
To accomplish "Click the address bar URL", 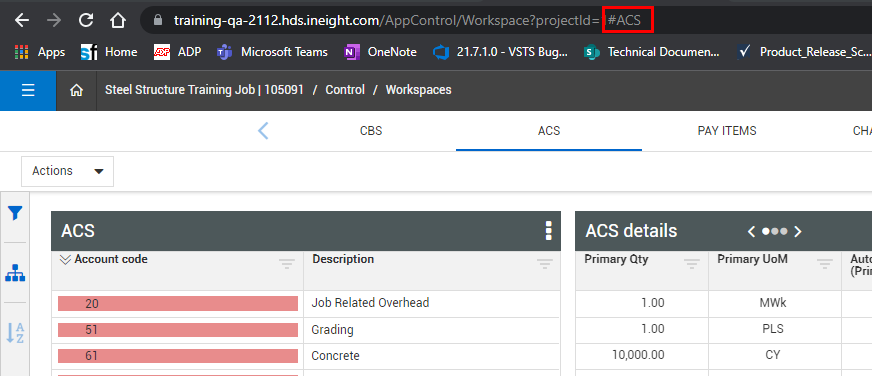I will point(407,21).
